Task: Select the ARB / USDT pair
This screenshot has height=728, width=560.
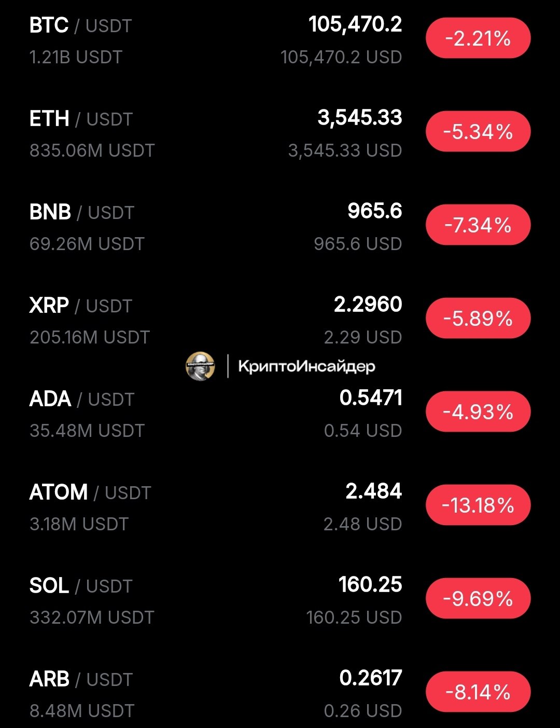Action: [81, 679]
